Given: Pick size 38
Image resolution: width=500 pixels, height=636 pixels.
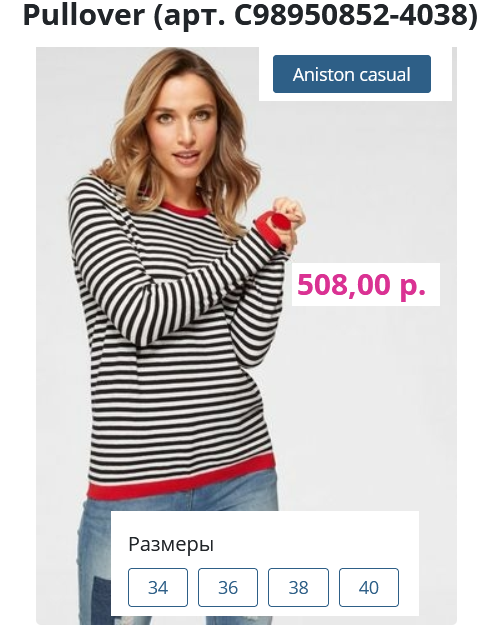Looking at the screenshot, I should (298, 587).
